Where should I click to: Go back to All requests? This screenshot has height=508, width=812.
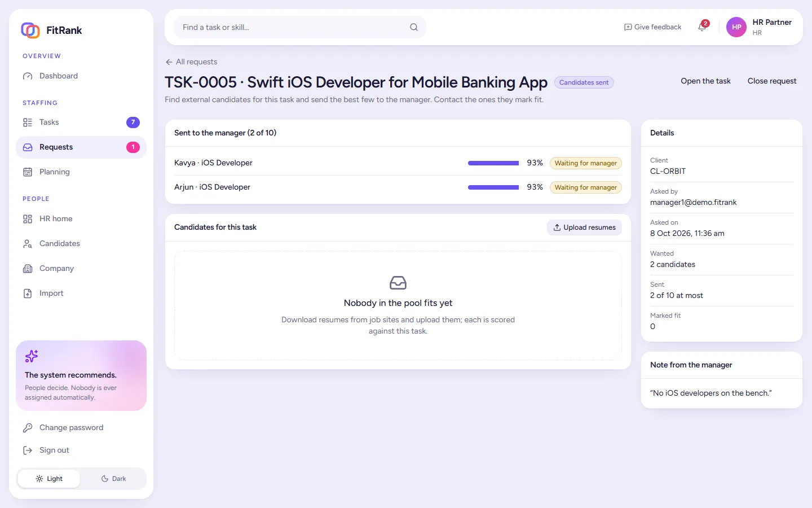[191, 62]
